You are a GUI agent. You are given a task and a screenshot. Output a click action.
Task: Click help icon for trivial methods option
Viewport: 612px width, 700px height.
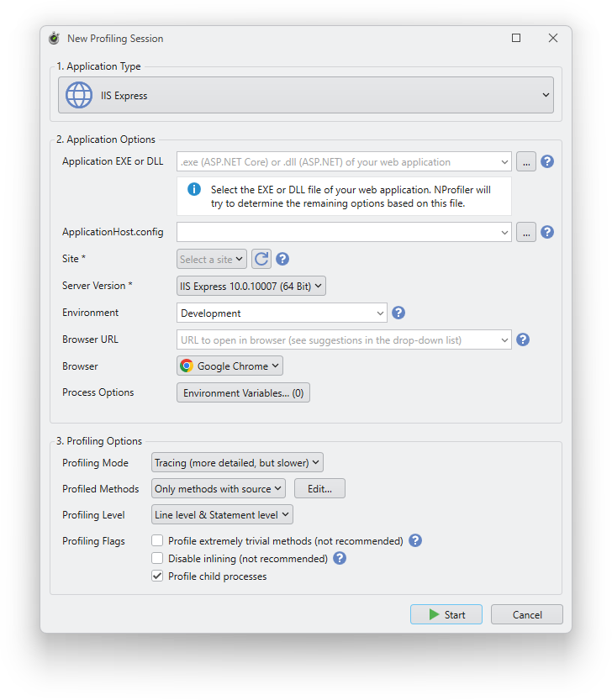click(414, 541)
